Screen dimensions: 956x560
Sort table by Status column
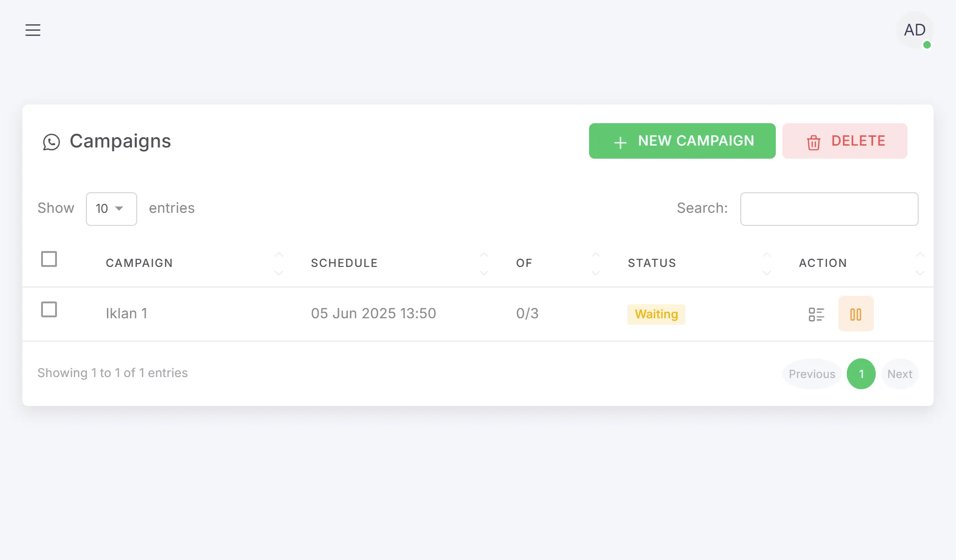(x=652, y=263)
